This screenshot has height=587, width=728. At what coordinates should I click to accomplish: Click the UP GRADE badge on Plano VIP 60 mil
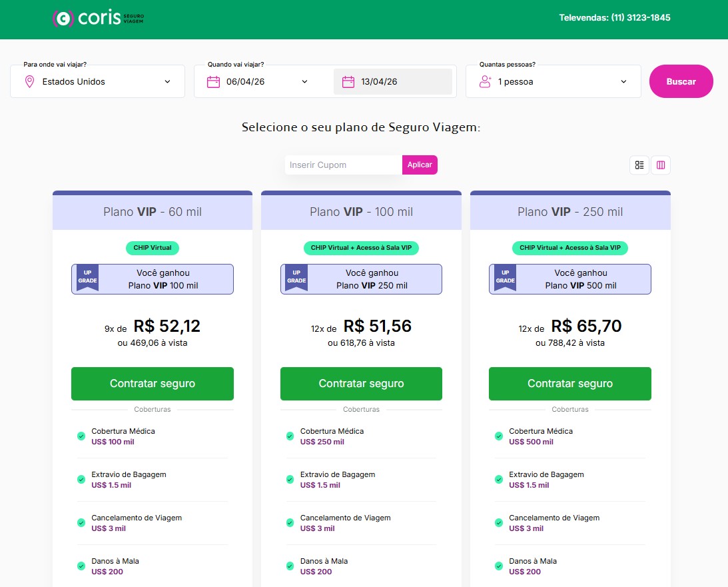coord(87,278)
